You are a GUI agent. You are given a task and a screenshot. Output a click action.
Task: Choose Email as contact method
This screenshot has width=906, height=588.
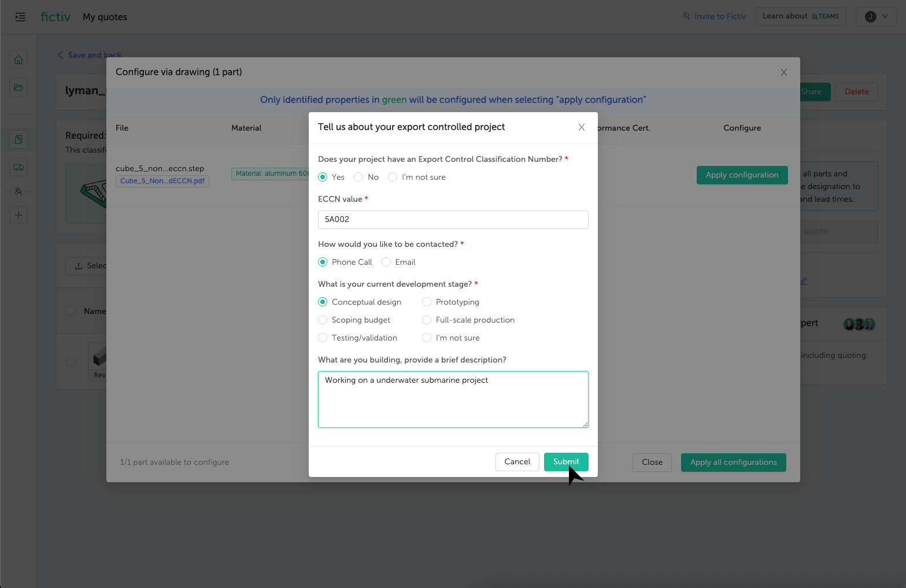[x=386, y=262]
